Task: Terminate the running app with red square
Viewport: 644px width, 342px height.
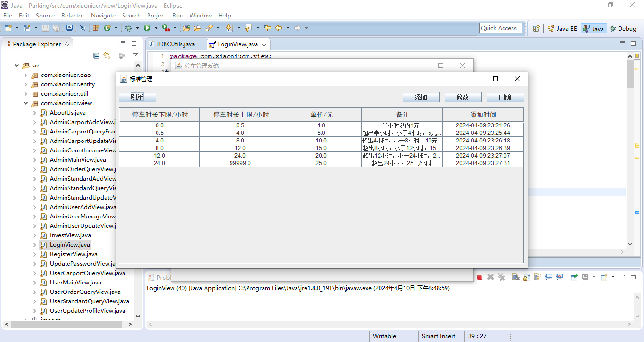Action: pyautogui.click(x=479, y=277)
